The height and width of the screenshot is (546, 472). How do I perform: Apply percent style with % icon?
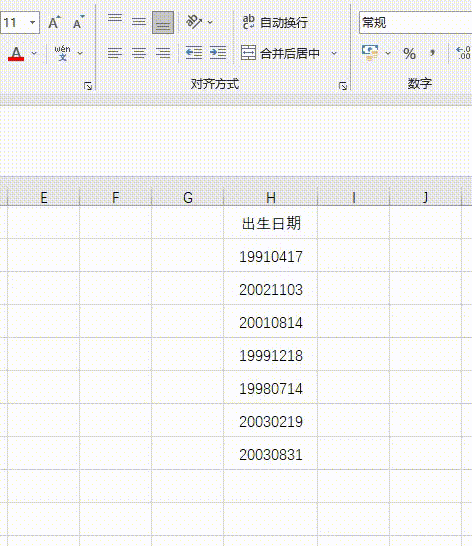pyautogui.click(x=409, y=53)
